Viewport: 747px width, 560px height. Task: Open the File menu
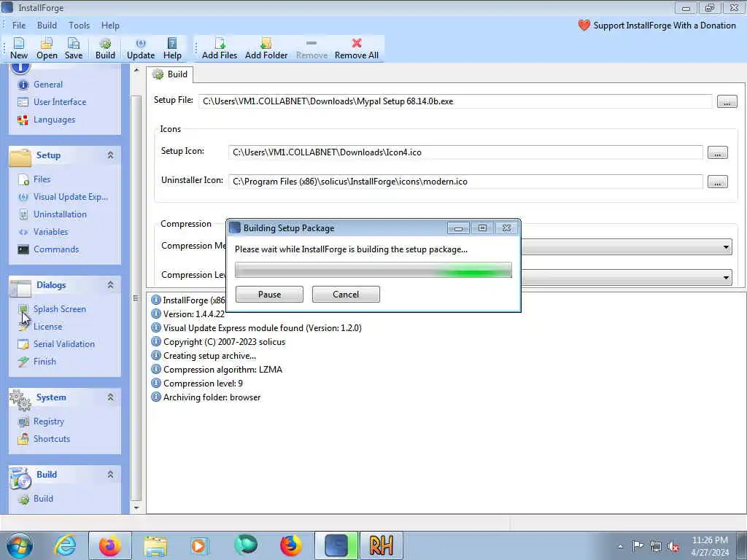(x=19, y=26)
